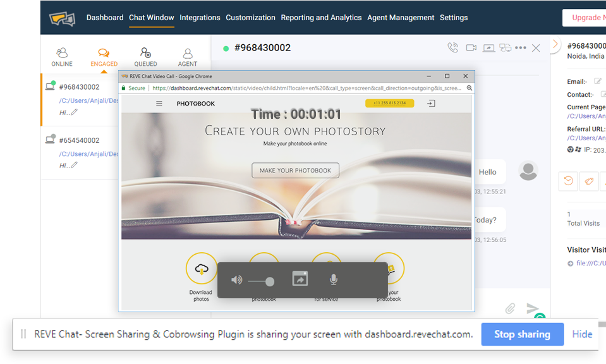Open the Dashboard menu

point(105,18)
